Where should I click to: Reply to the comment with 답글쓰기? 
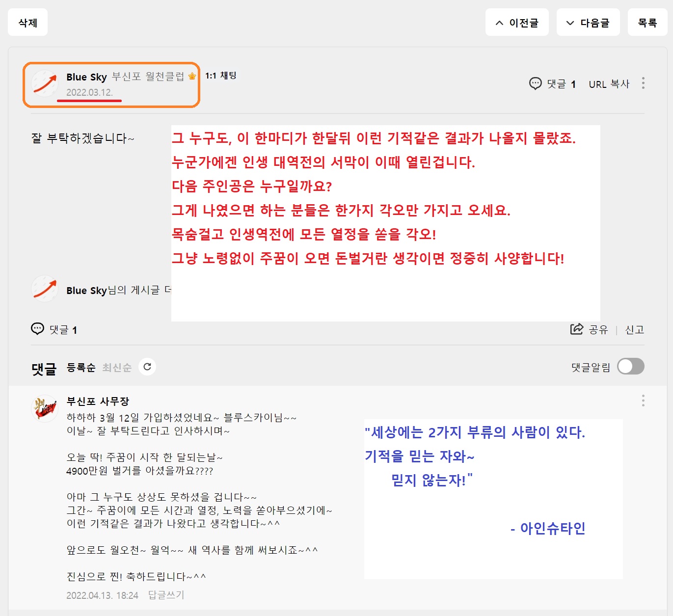(166, 595)
